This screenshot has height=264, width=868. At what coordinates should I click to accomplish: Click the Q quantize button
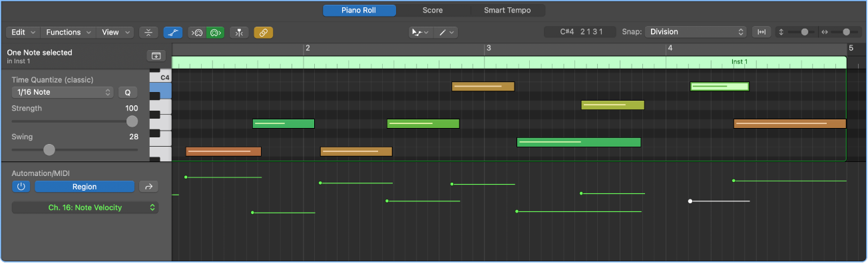click(x=128, y=93)
